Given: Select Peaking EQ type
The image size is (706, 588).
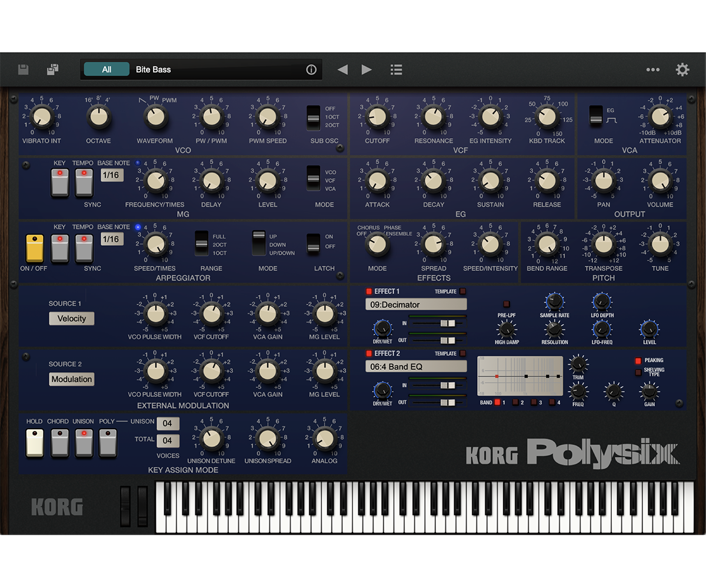Looking at the screenshot, I should 638,360.
